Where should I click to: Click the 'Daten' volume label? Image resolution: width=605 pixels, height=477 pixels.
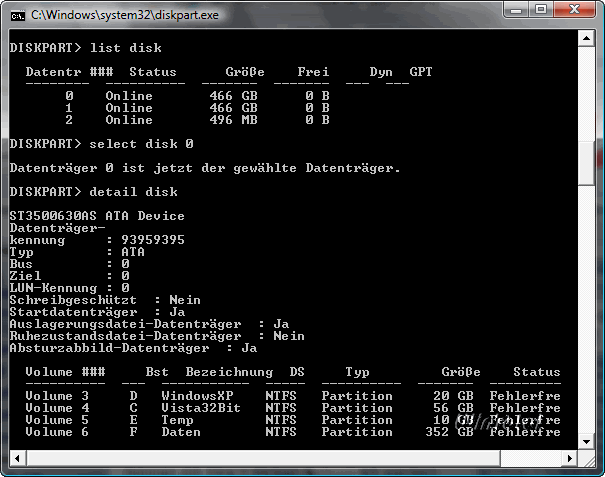181,432
